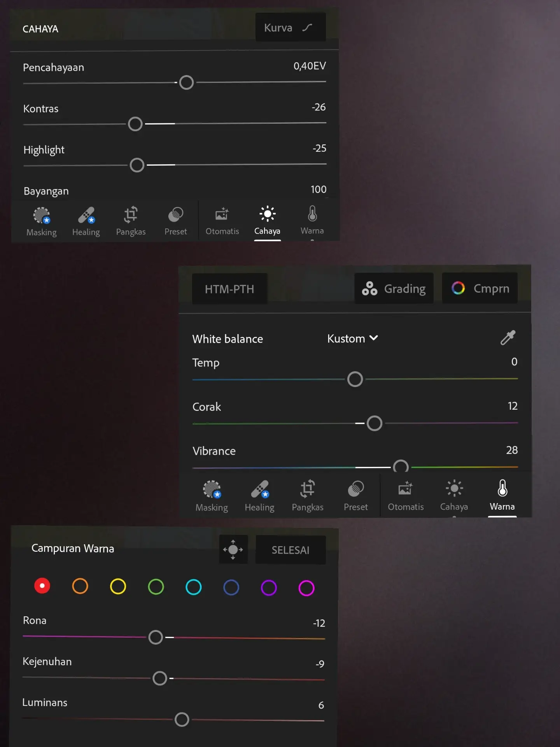The height and width of the screenshot is (747, 560).
Task: Select the cyan (aqua) color channel circle
Action: point(193,587)
